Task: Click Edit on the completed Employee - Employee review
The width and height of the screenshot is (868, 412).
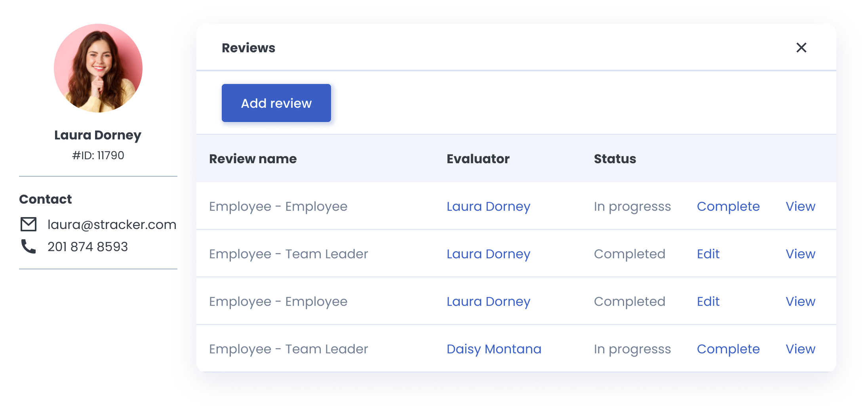Action: pos(708,301)
